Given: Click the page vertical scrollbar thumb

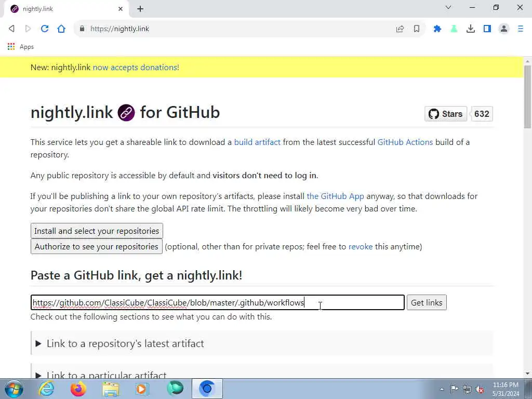Looking at the screenshot, I should (x=527, y=97).
